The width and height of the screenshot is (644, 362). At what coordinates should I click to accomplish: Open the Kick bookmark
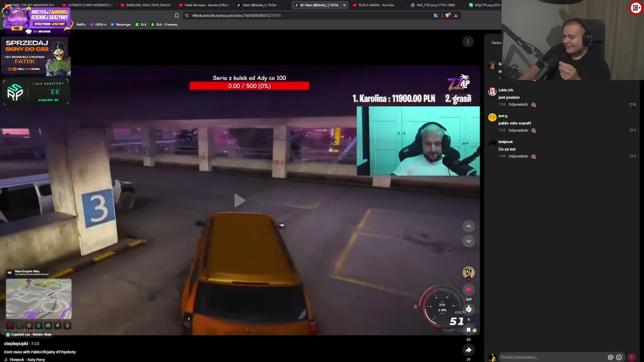coord(141,25)
